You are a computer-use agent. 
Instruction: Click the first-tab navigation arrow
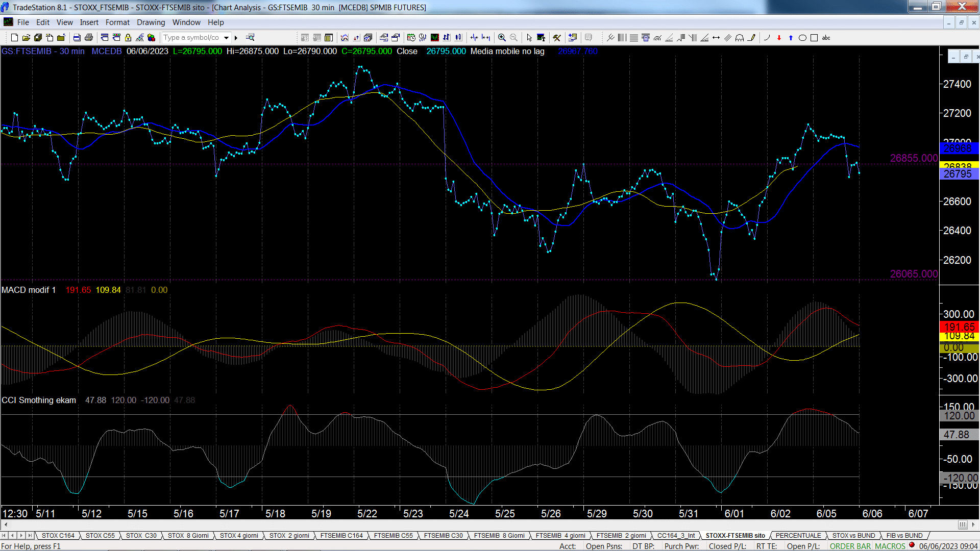4,536
